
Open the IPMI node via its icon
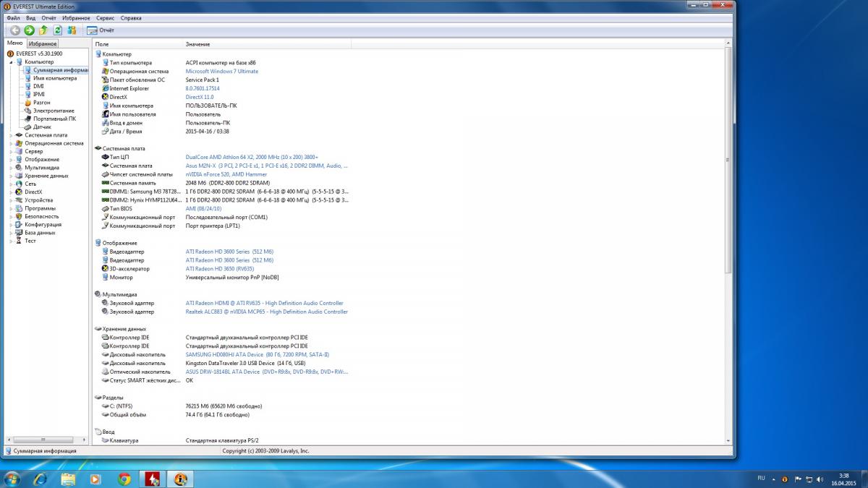pos(28,94)
